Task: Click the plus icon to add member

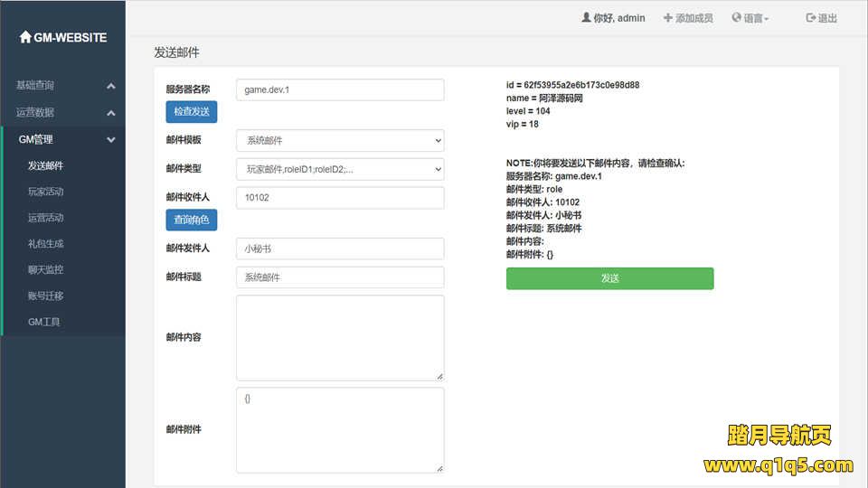Action: click(667, 18)
